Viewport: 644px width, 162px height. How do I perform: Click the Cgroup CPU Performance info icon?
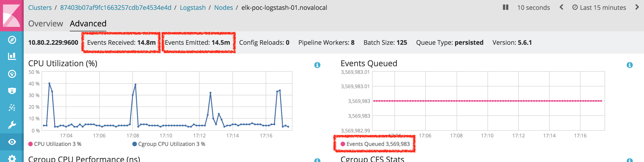[x=317, y=160]
